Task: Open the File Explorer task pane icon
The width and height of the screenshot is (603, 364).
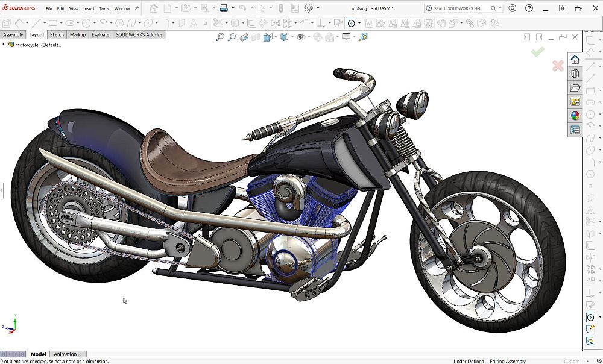Action: coord(575,87)
